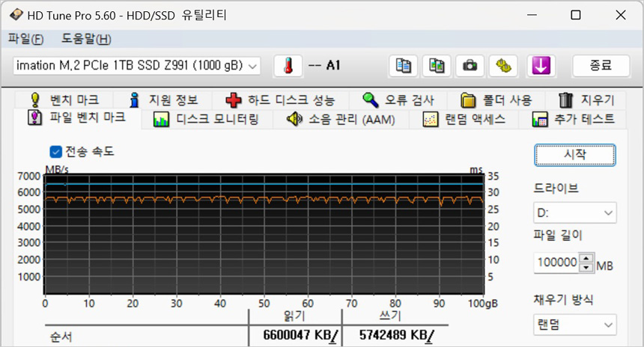This screenshot has height=347, width=644.
Task: Click the 순서 row label
Action: pyautogui.click(x=61, y=337)
